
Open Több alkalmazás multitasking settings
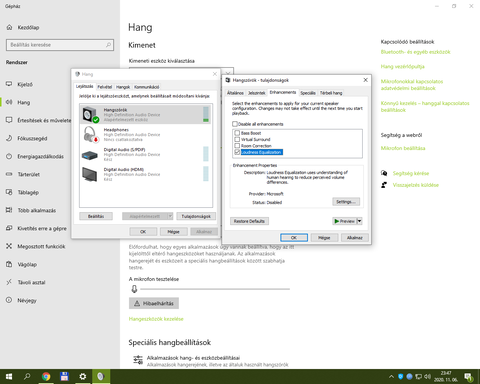pos(37,210)
